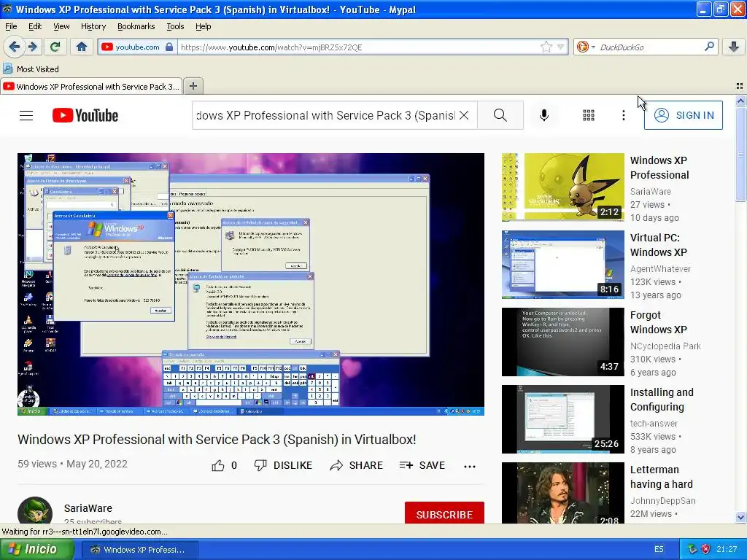This screenshot has width=747, height=560.
Task: Like the video with thumbs up
Action: (x=218, y=465)
